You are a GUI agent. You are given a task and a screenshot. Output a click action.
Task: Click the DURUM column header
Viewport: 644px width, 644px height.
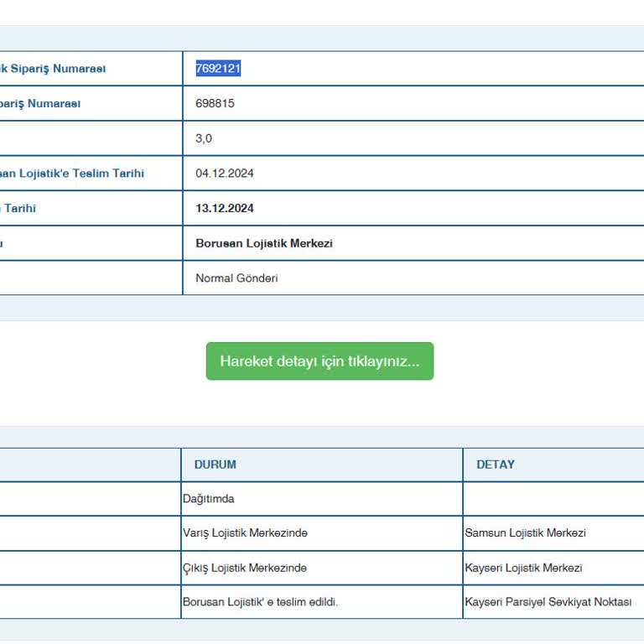216,465
